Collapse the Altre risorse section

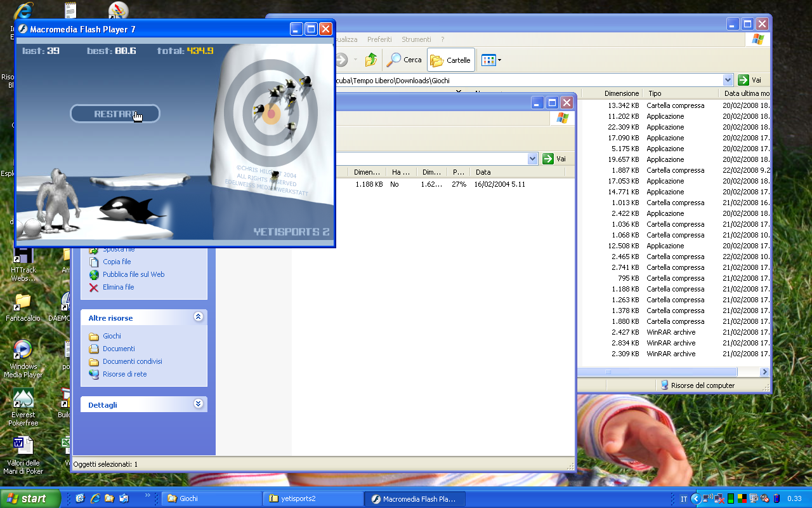198,317
